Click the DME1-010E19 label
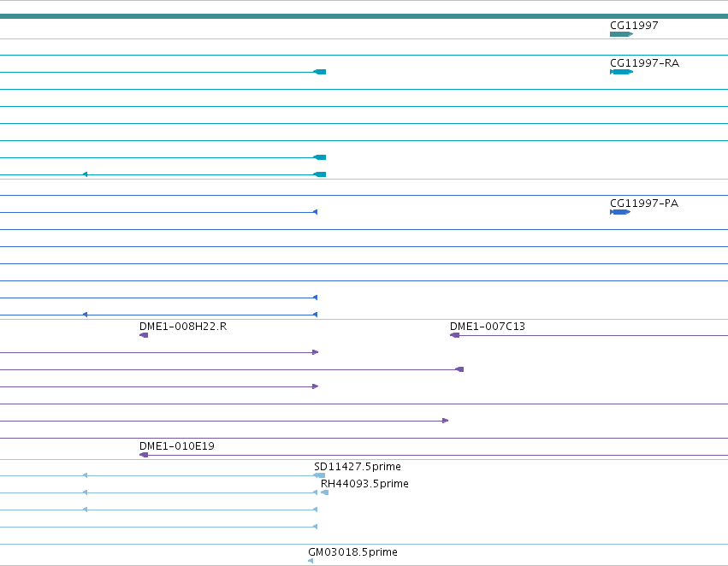The width and height of the screenshot is (728, 566). point(177,446)
